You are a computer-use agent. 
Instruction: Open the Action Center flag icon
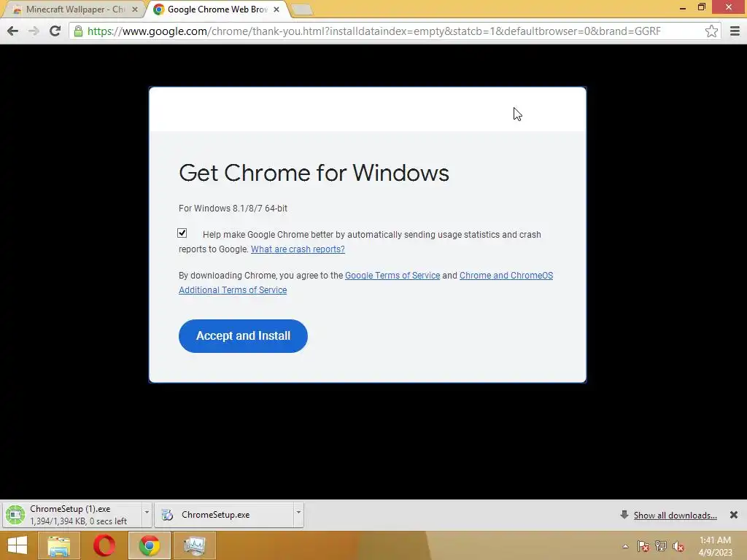click(643, 546)
